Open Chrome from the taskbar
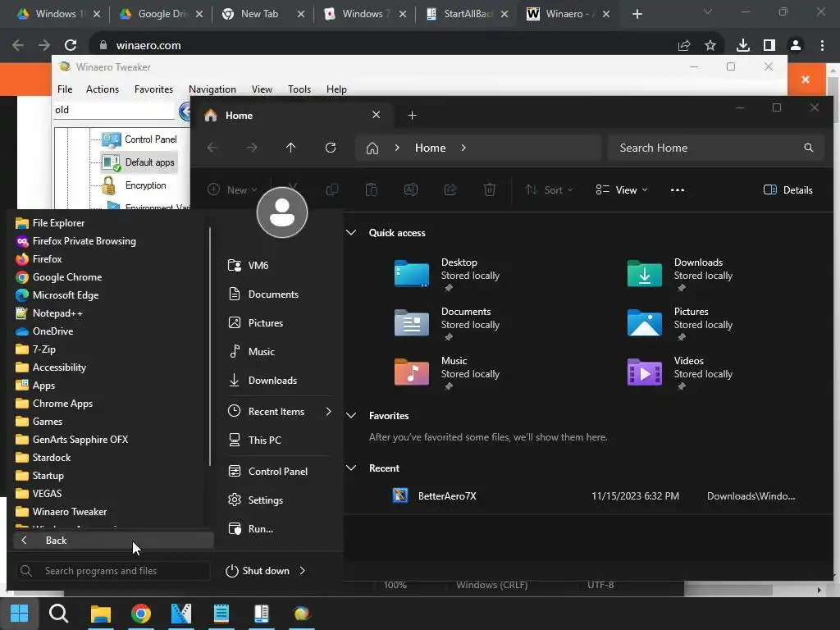 (x=141, y=614)
